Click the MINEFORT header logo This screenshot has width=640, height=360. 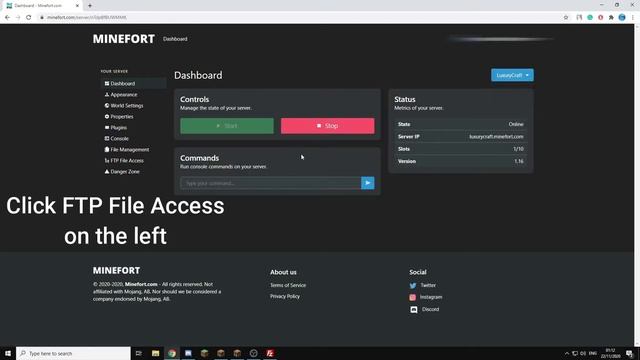[124, 39]
